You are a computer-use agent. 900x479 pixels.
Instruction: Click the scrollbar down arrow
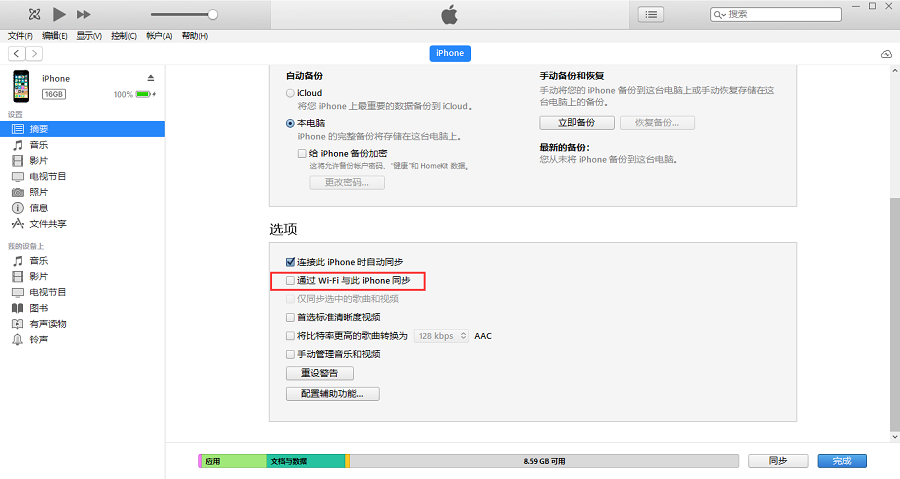click(894, 437)
